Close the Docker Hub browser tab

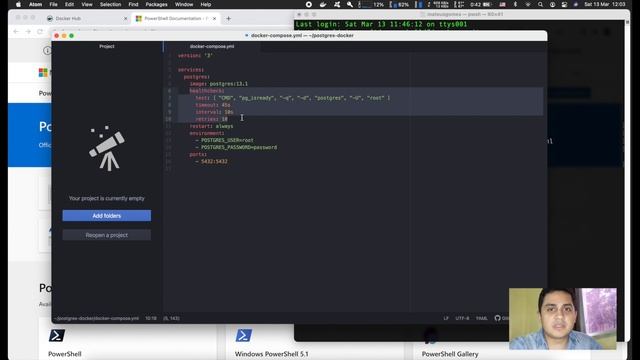[125, 18]
